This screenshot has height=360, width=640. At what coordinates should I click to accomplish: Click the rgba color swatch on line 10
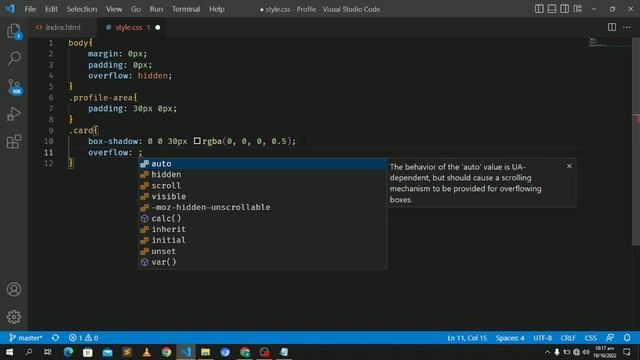pyautogui.click(x=197, y=141)
